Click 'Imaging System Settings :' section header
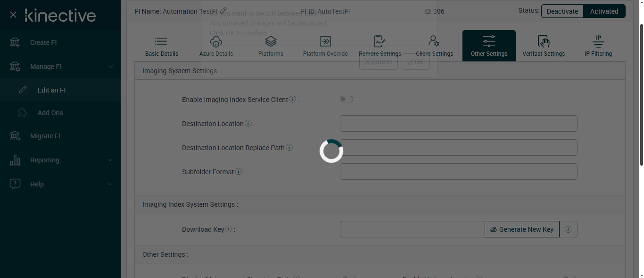The height and width of the screenshot is (278, 644). (x=182, y=71)
